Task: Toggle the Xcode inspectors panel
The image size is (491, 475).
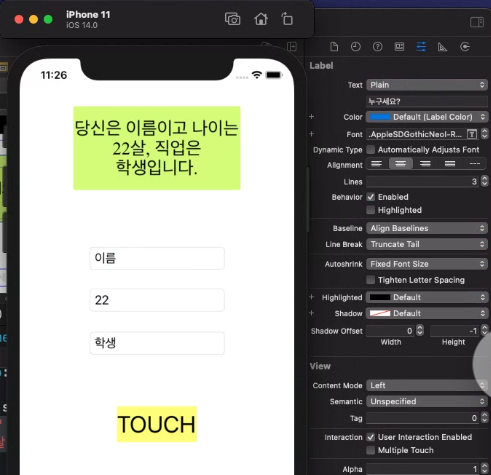Action: pyautogui.click(x=477, y=22)
